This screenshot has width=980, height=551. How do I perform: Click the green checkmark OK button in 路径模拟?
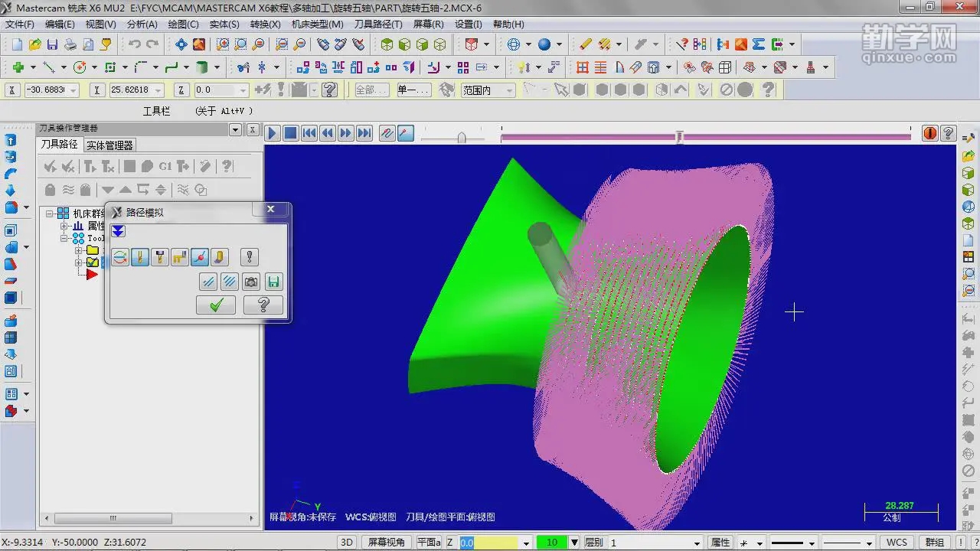[x=216, y=305]
